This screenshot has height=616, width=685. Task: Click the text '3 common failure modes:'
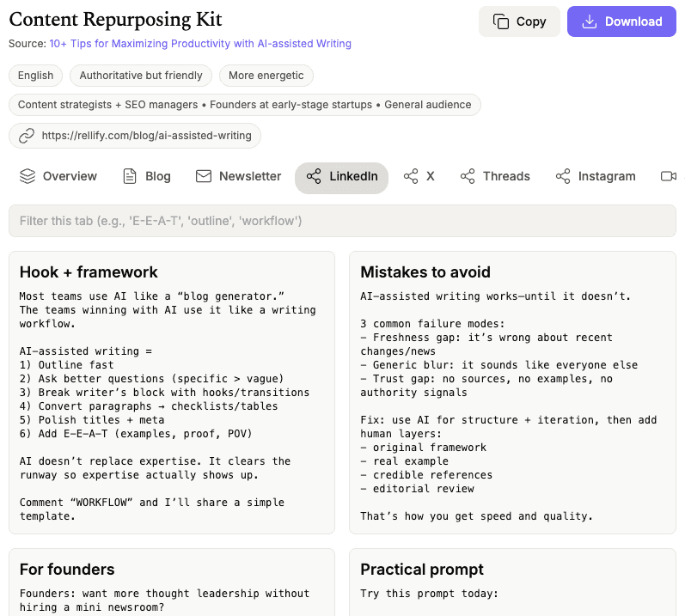(432, 324)
